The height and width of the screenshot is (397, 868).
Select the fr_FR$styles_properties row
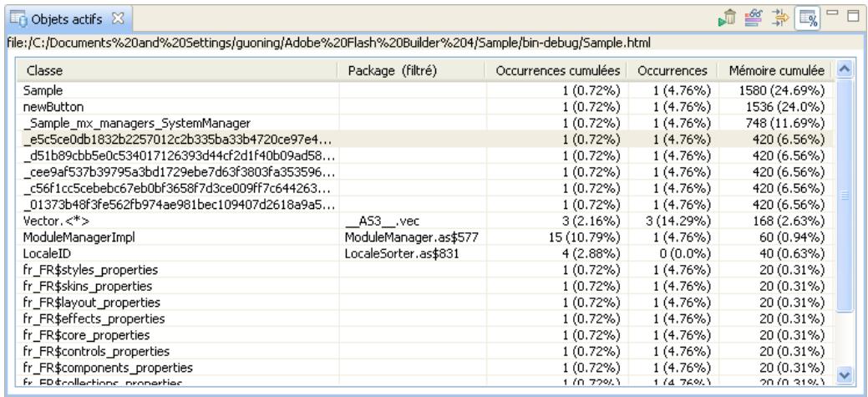tap(427, 270)
